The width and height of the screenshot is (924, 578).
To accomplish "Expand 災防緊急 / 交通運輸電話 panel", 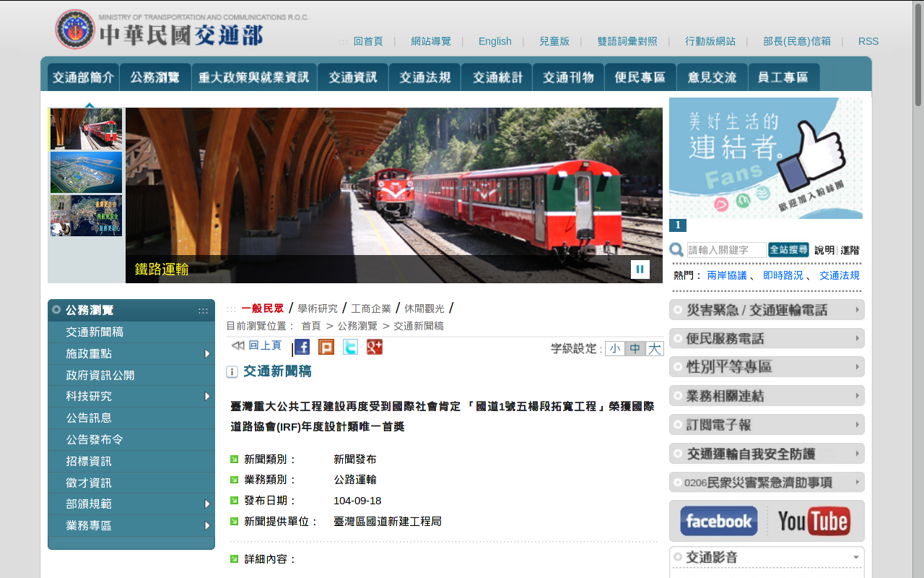I will click(767, 310).
